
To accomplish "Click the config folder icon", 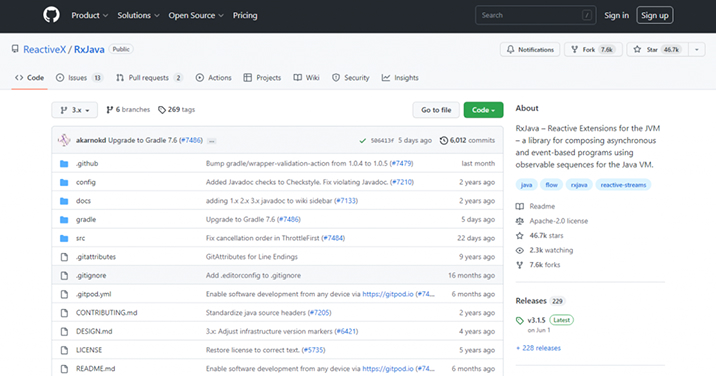I will click(x=64, y=182).
